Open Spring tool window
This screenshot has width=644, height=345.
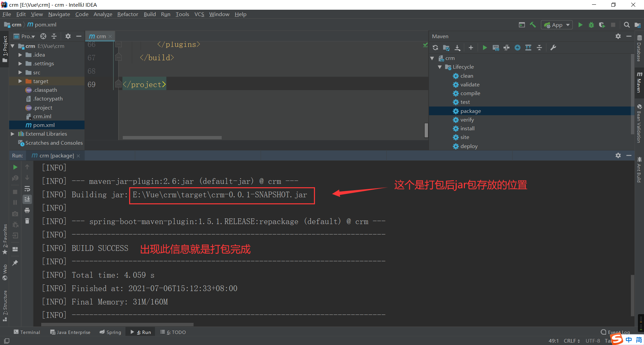coord(110,332)
